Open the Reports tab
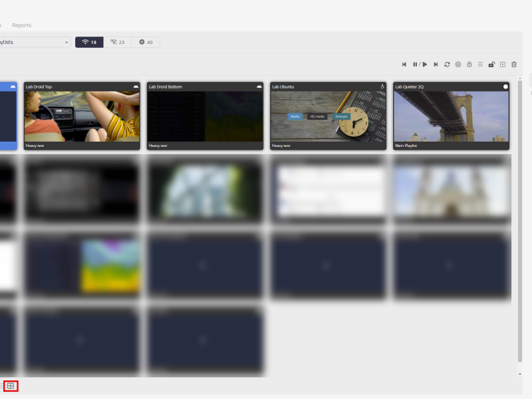Viewport: 532px width, 399px height. 21,25
